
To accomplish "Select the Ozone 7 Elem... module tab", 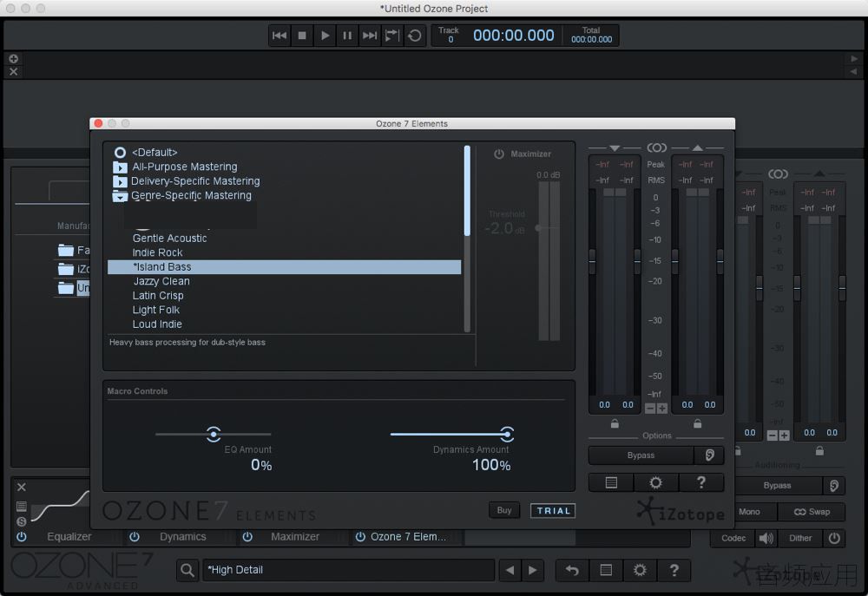I will click(x=408, y=537).
